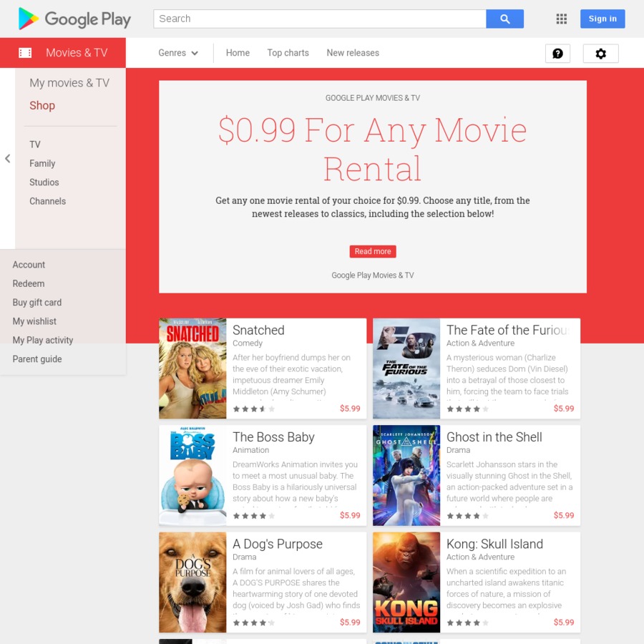Click The Fate of the Furious poster

[406, 369]
